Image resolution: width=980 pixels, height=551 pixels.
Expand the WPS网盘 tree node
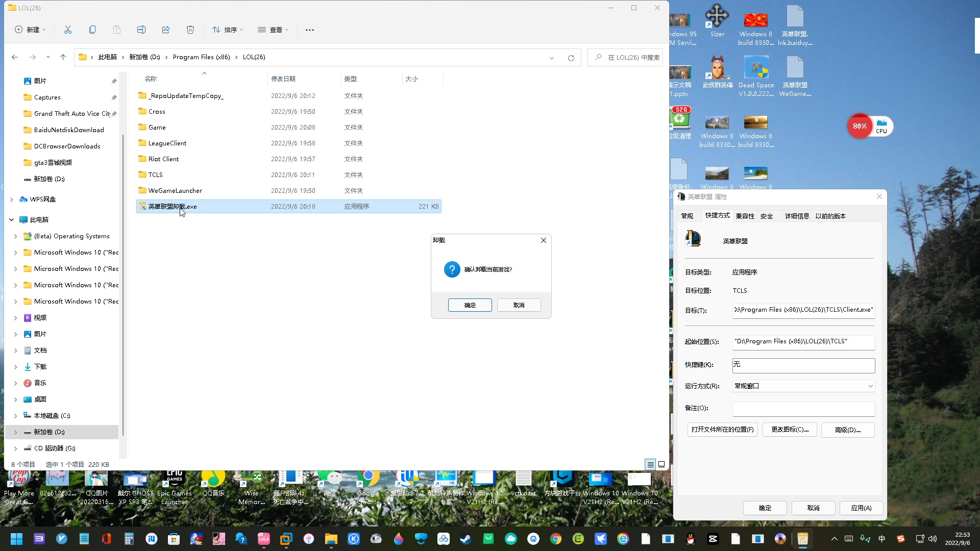(12, 199)
